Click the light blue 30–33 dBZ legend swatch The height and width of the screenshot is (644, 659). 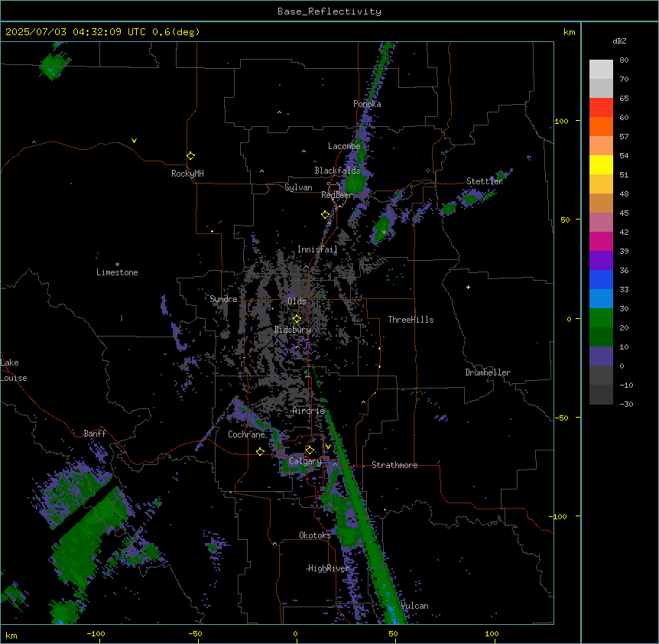601,299
